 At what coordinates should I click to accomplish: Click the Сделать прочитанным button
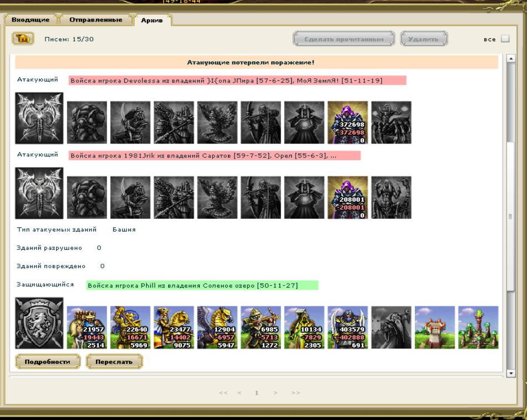tap(343, 39)
